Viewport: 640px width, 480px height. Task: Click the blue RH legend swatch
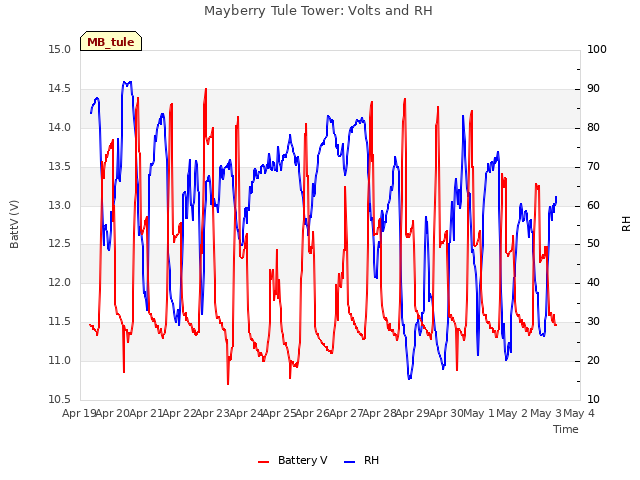point(350,462)
